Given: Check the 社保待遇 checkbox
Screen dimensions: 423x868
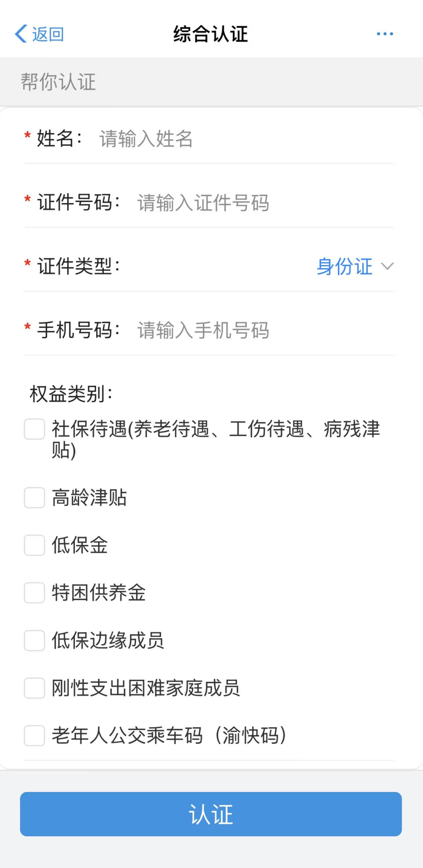Looking at the screenshot, I should [x=34, y=429].
